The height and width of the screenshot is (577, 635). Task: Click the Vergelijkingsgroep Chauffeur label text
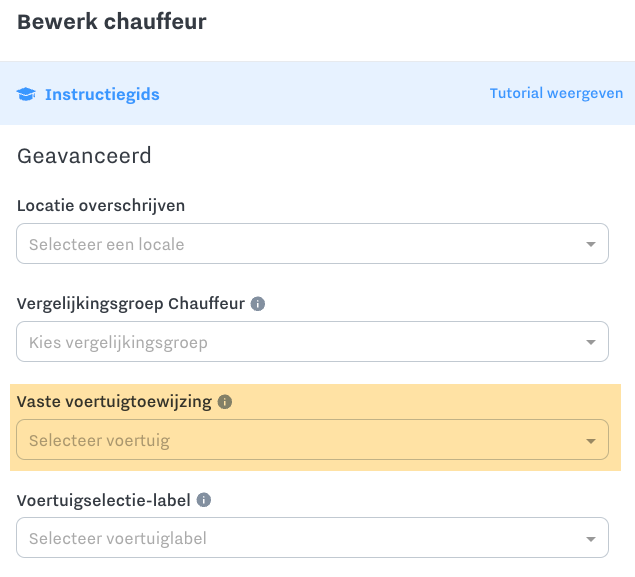point(131,304)
